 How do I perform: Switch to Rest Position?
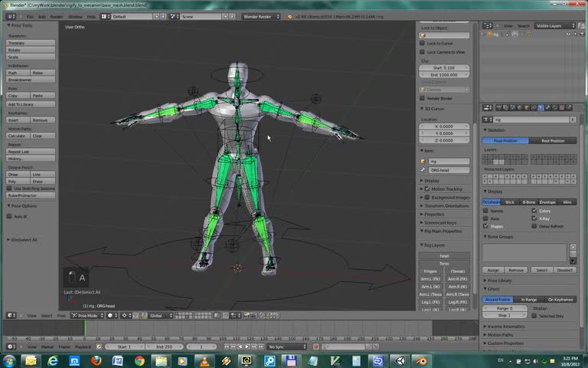[553, 141]
